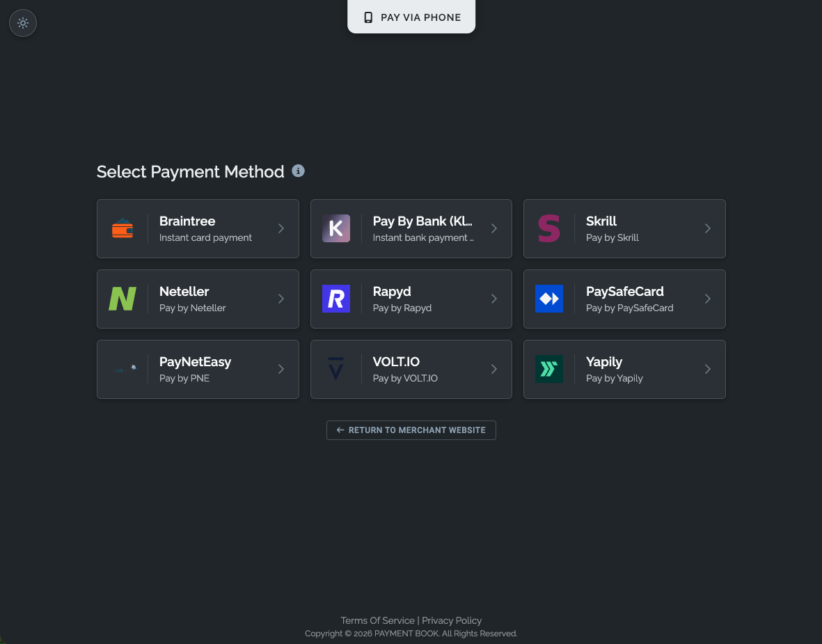This screenshot has width=822, height=644.
Task: Open the Skrill card chevron arrow
Action: point(708,228)
